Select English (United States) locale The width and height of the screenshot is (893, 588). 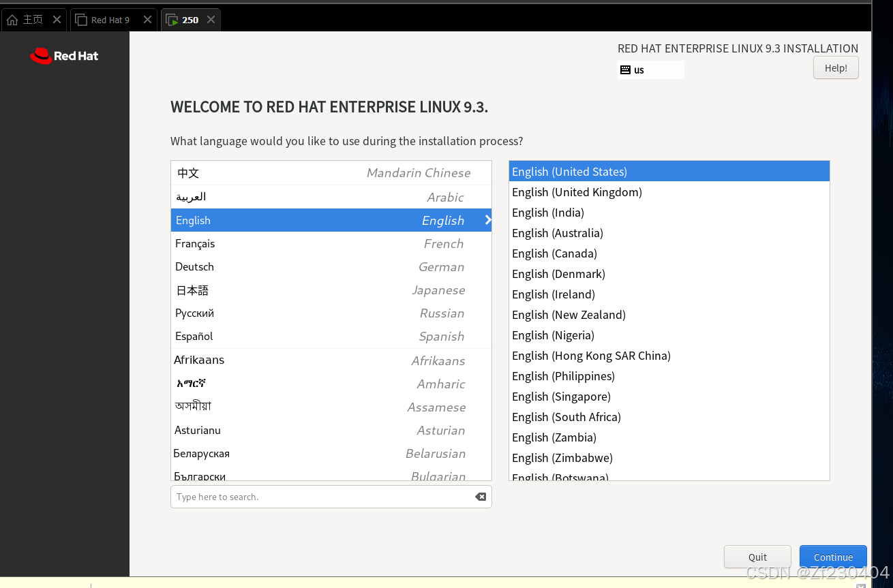click(x=669, y=172)
